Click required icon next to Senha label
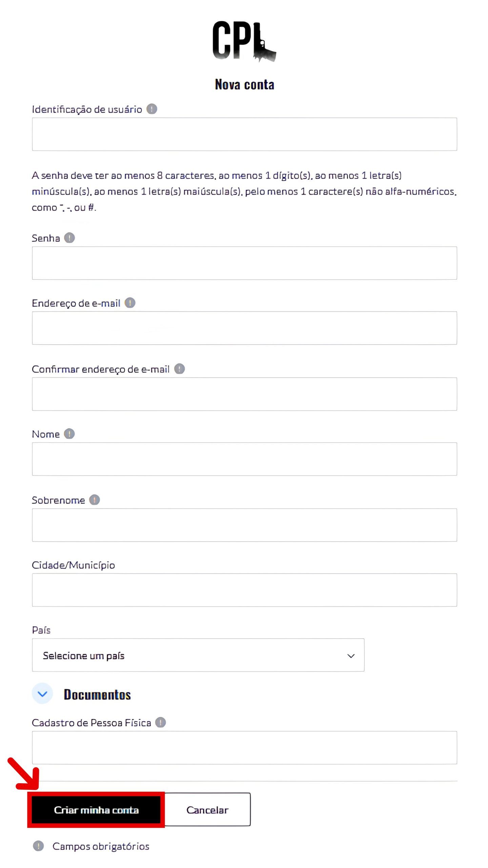The image size is (488, 868). (69, 238)
